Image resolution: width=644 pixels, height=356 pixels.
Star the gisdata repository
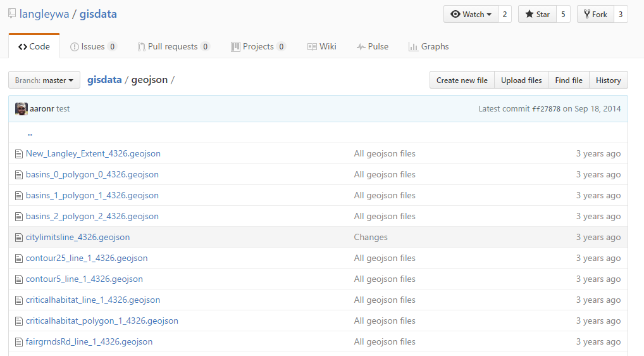[537, 15]
